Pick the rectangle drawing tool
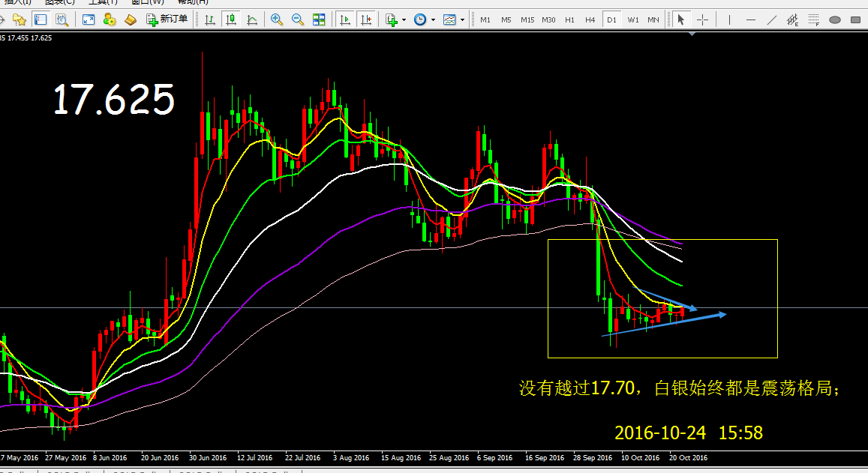This screenshot has width=868, height=473. point(856,20)
